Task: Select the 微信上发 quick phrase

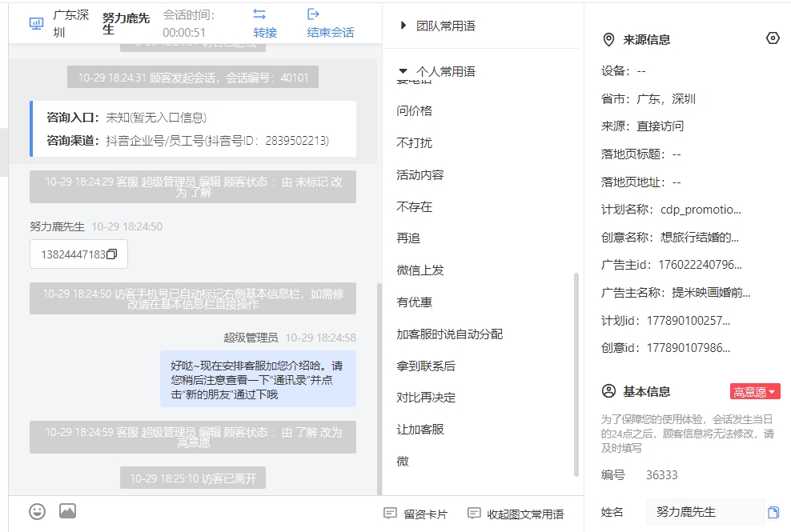Action: coord(420,270)
